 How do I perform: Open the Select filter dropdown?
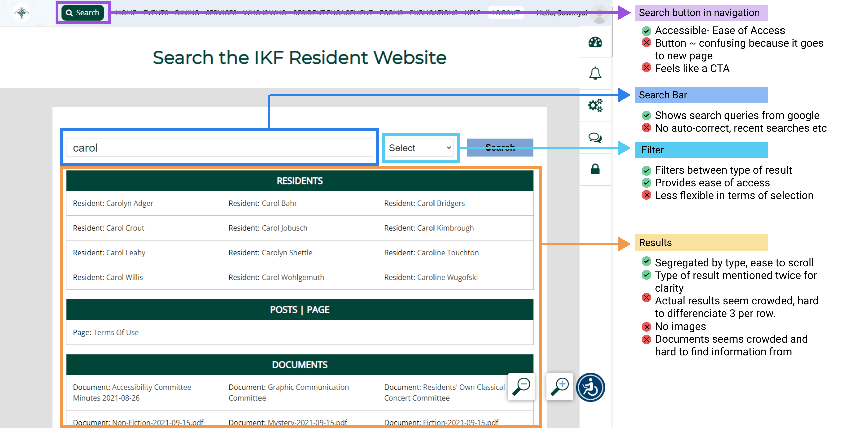pos(420,148)
